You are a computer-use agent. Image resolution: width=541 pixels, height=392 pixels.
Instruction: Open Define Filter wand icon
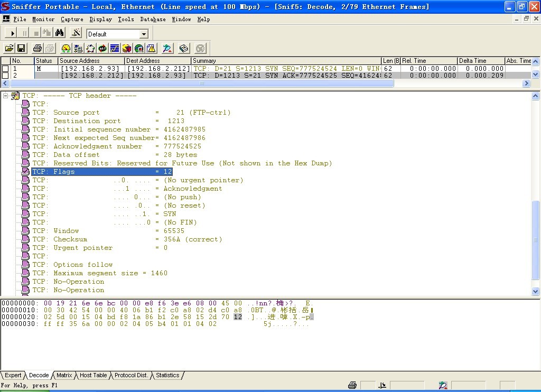[76, 33]
